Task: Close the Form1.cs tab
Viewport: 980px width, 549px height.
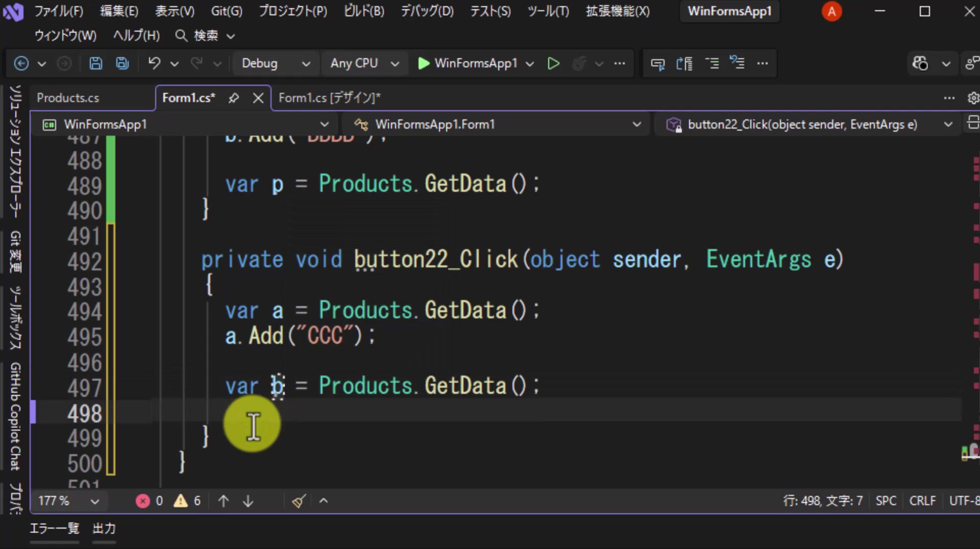Action: tap(258, 98)
